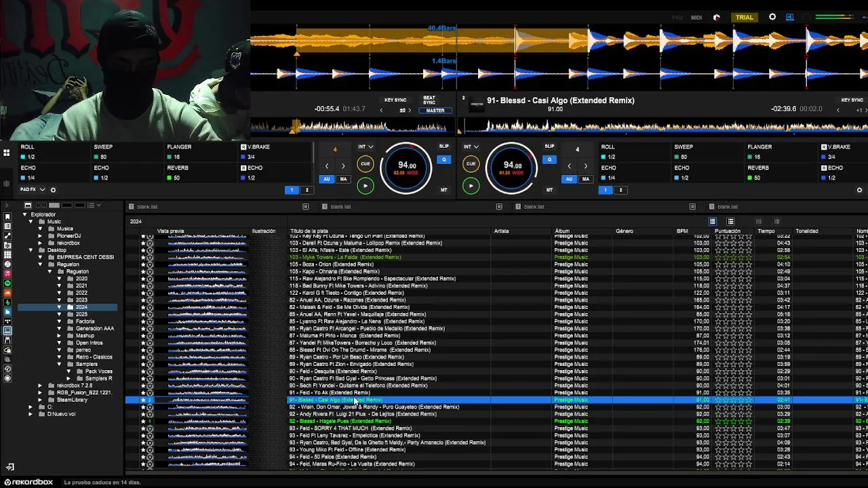Screen dimensions: 868x488
Task: Open the Pack Voces folder
Action: (99, 371)
